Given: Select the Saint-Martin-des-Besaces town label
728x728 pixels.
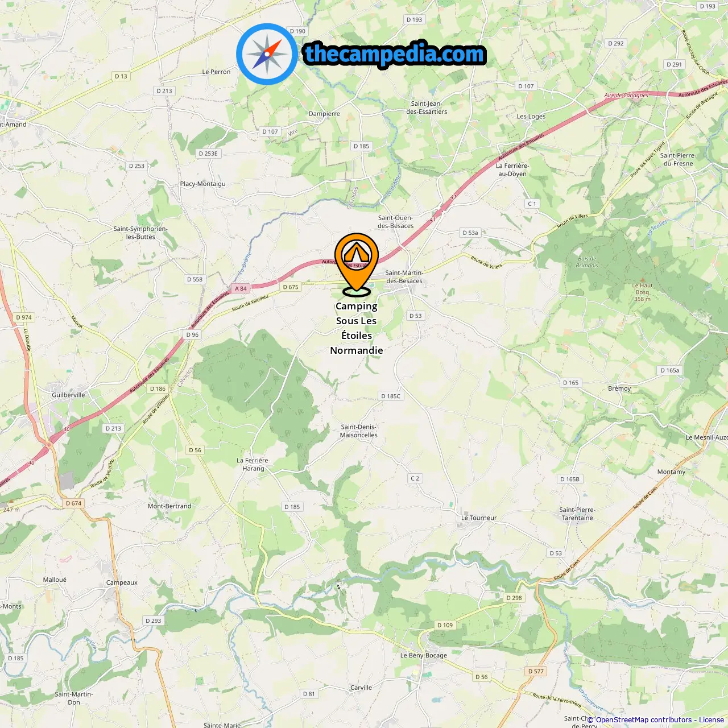Looking at the screenshot, I should 404,277.
